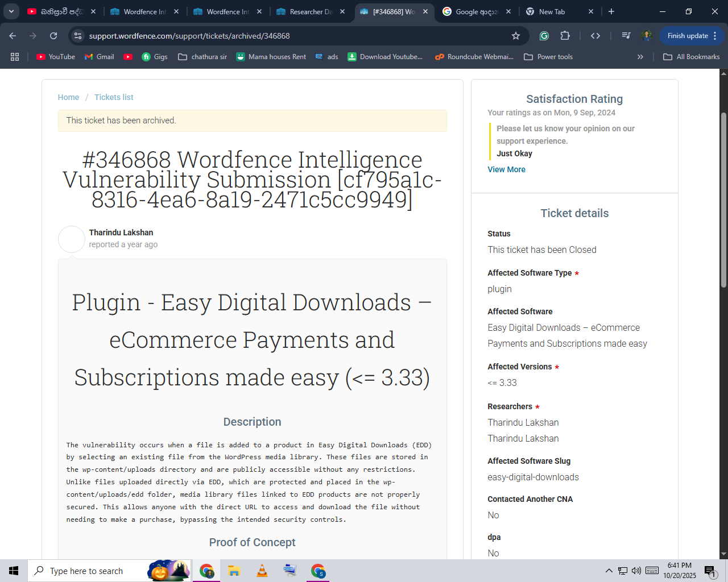This screenshot has height=582, width=728.
Task: Open the Chrome three-dot menu
Action: click(715, 36)
